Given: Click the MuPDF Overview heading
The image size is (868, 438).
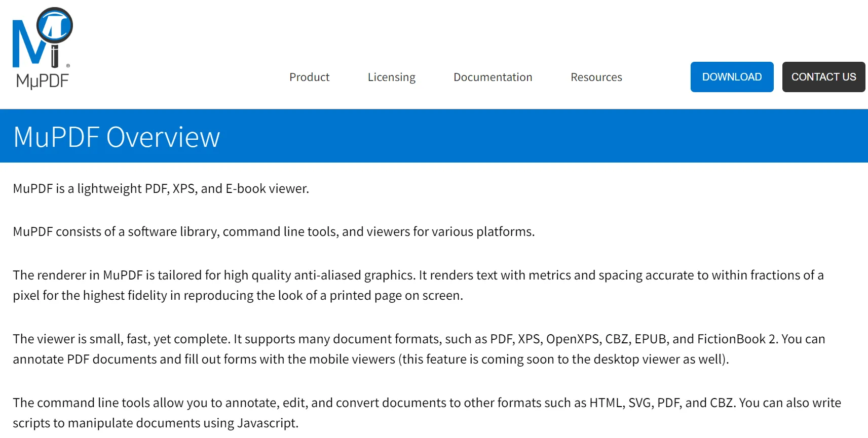Looking at the screenshot, I should pos(116,136).
